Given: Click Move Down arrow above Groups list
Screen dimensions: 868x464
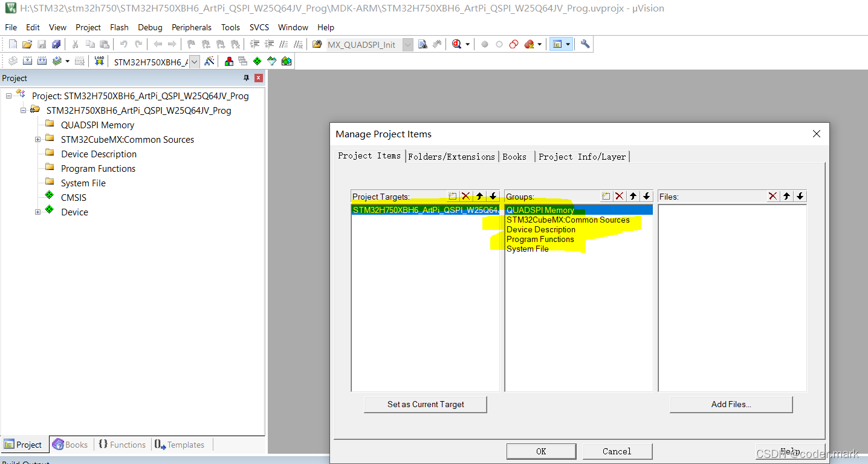Looking at the screenshot, I should click(x=646, y=196).
